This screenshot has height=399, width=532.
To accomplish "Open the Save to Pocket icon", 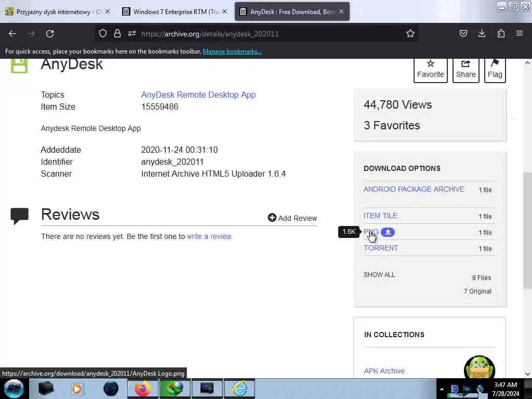I will (463, 33).
